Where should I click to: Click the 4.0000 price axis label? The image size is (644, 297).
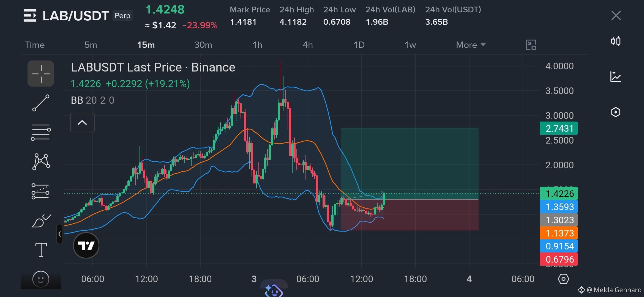coord(560,66)
